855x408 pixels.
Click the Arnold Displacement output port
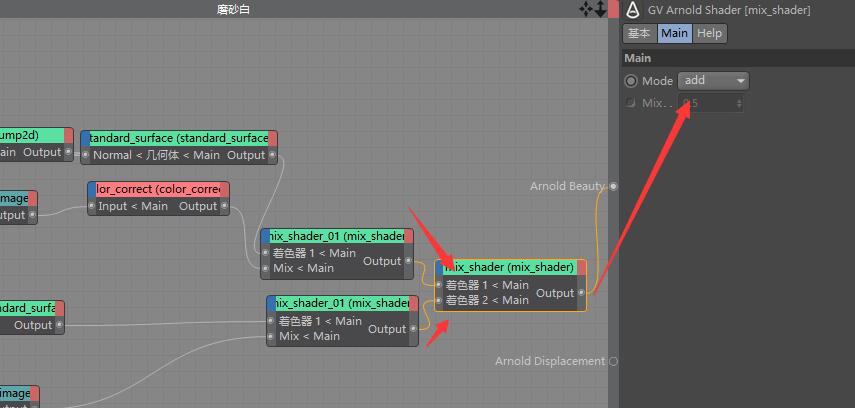[x=613, y=361]
